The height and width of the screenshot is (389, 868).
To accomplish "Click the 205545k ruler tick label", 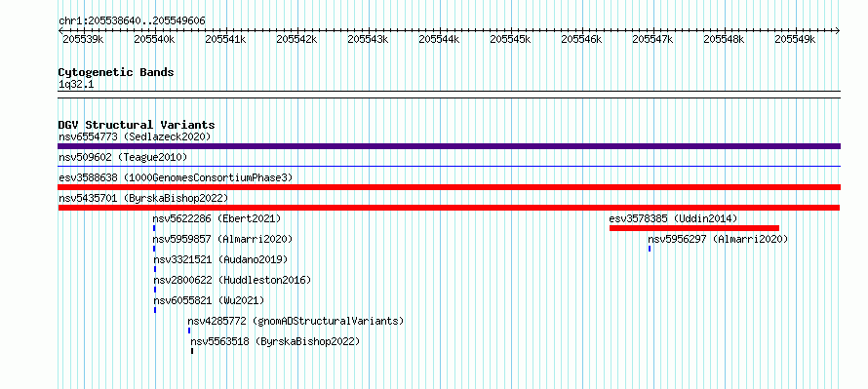I will [x=510, y=39].
